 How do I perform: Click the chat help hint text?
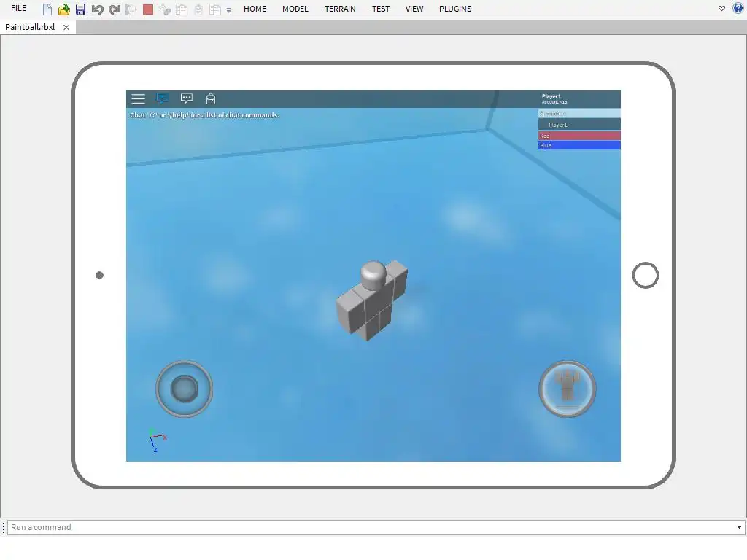click(x=205, y=115)
